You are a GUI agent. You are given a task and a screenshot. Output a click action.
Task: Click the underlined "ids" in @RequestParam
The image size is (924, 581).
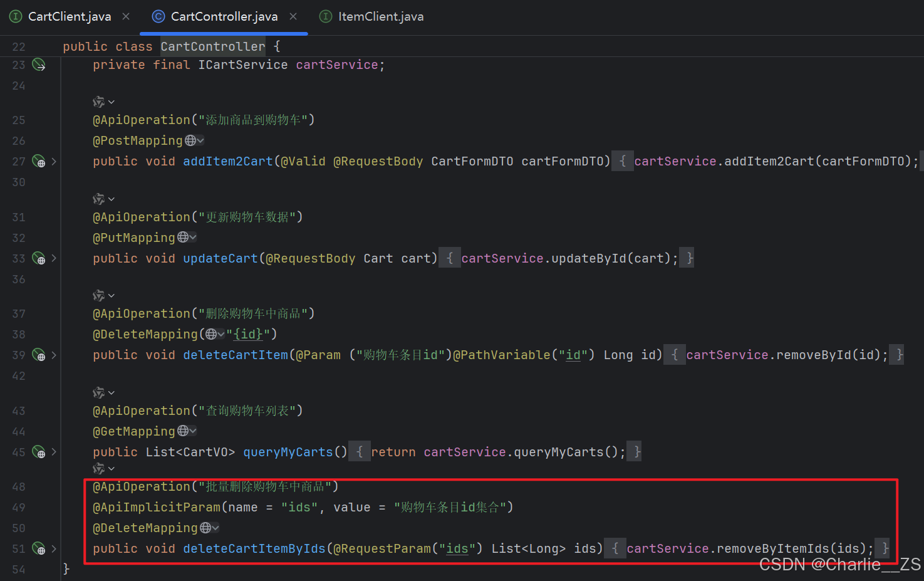pyautogui.click(x=457, y=549)
